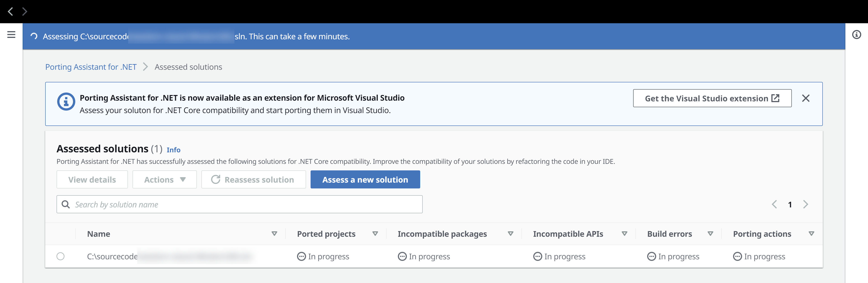Focus the Search by solution name field
The image size is (868, 283).
pos(239,205)
